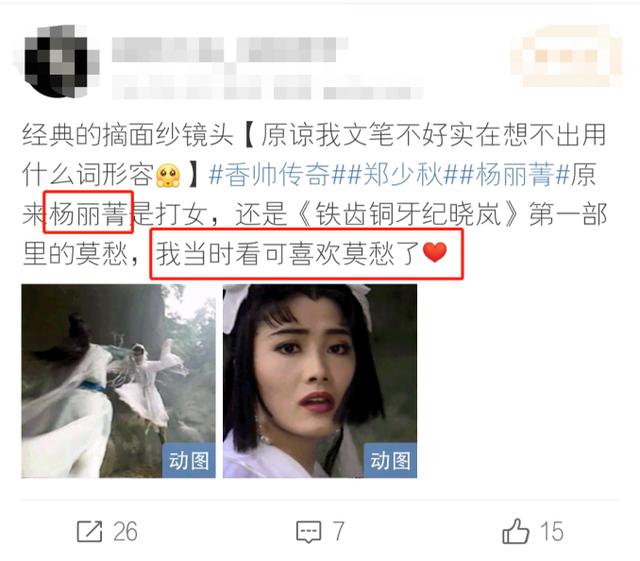Click the blurred post timestamp line

tap(267, 87)
